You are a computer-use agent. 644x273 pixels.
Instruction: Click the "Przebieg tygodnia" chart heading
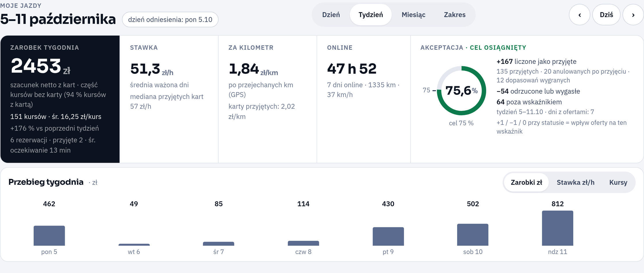(x=46, y=182)
